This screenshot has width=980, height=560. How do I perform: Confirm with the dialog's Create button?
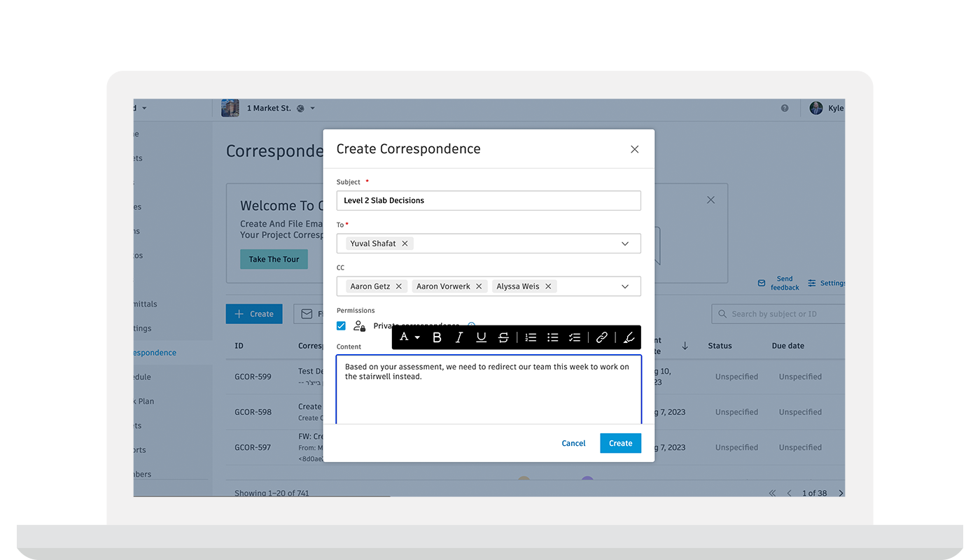click(620, 443)
